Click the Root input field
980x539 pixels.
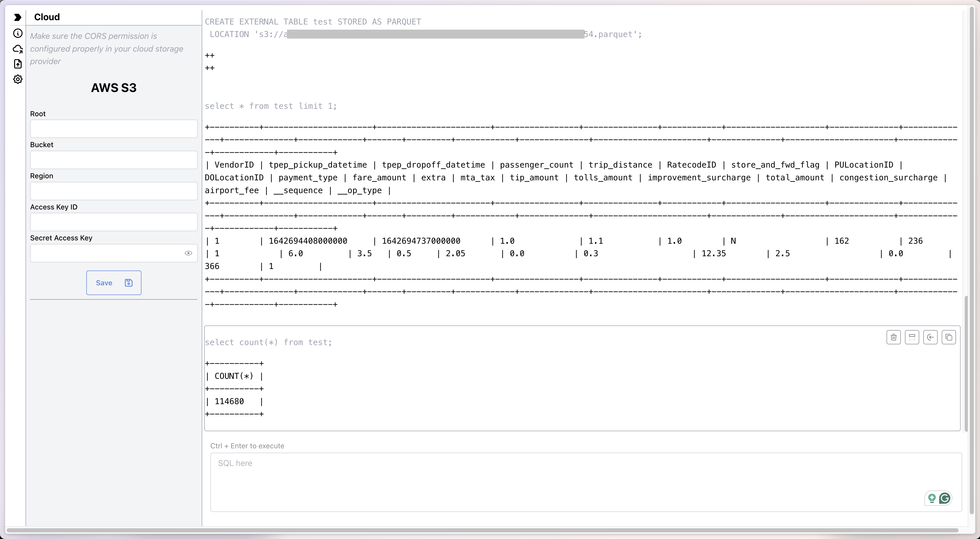coord(113,129)
